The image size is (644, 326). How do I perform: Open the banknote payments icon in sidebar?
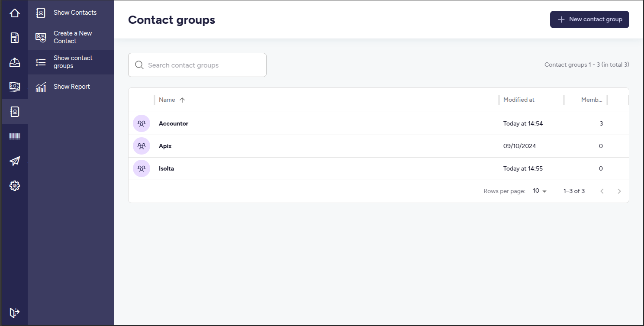(x=15, y=87)
